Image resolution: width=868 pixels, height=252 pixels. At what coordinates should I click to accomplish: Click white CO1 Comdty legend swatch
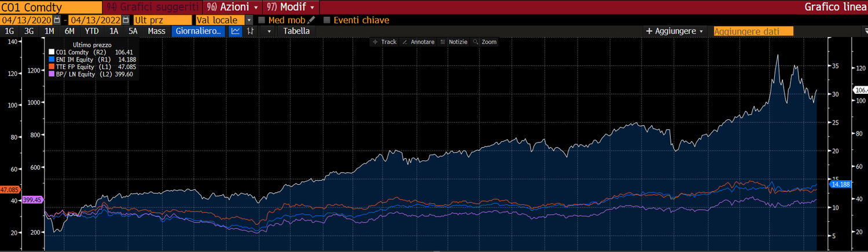[x=51, y=52]
